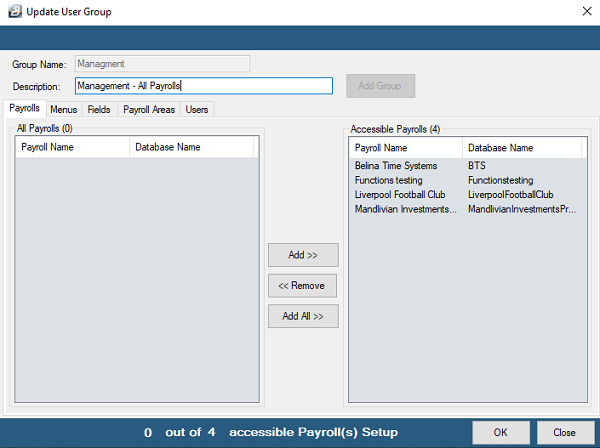Click the All Payrolls (0) group label
600x448 pixels.
point(45,128)
